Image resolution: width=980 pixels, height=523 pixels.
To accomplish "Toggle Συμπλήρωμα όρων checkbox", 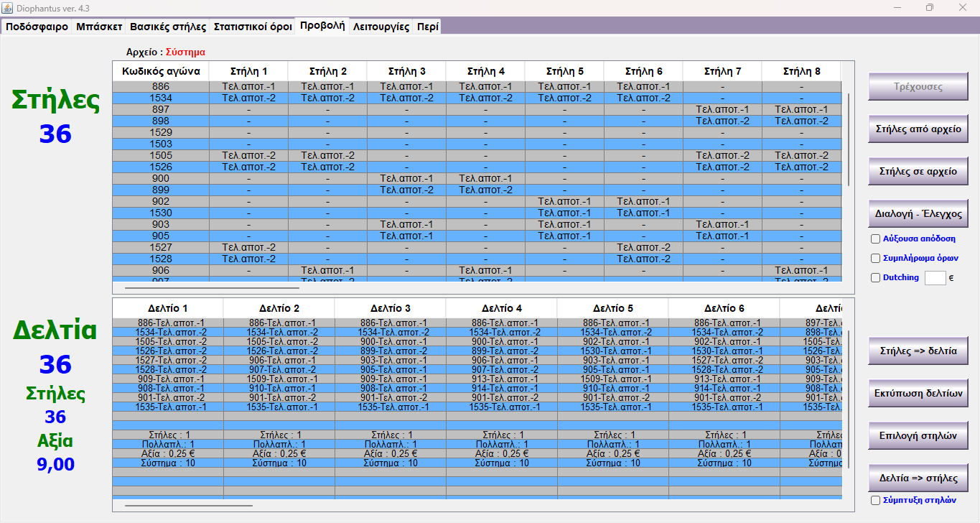I will coord(875,259).
